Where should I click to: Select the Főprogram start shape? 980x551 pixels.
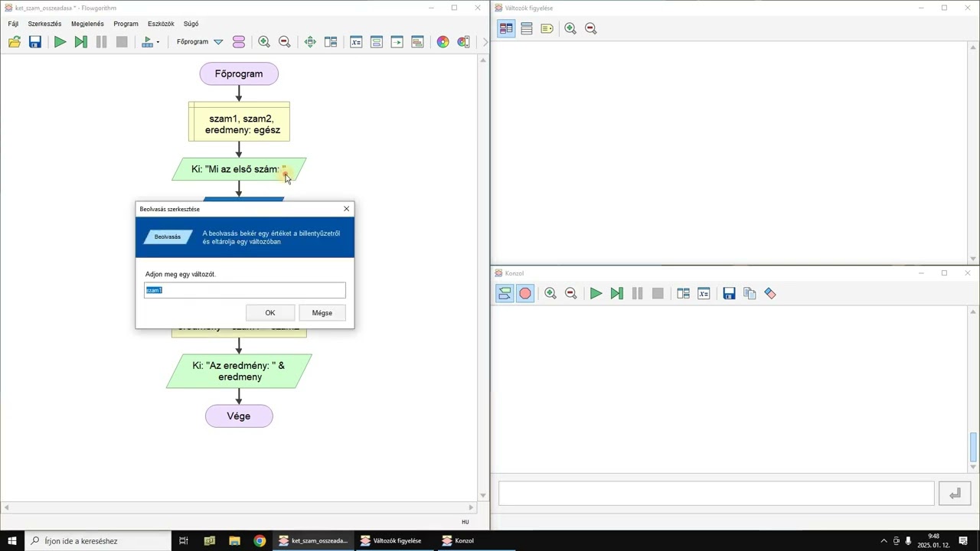(239, 74)
